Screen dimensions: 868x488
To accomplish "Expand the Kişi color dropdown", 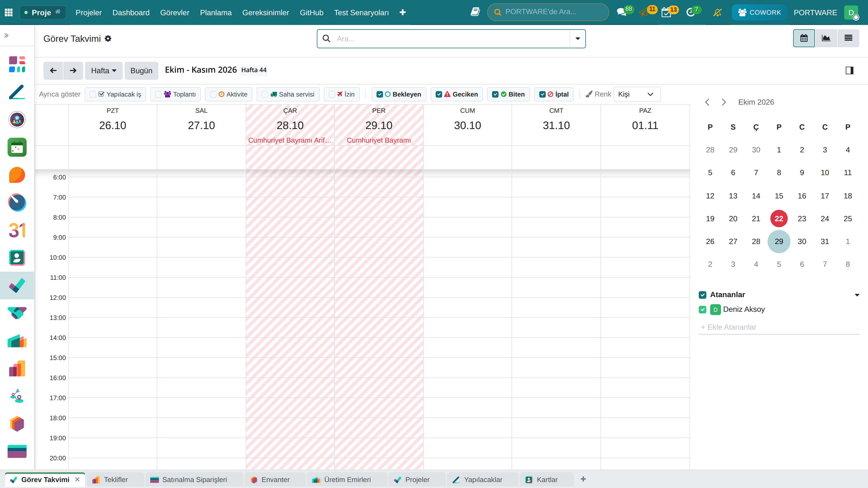I will click(637, 94).
